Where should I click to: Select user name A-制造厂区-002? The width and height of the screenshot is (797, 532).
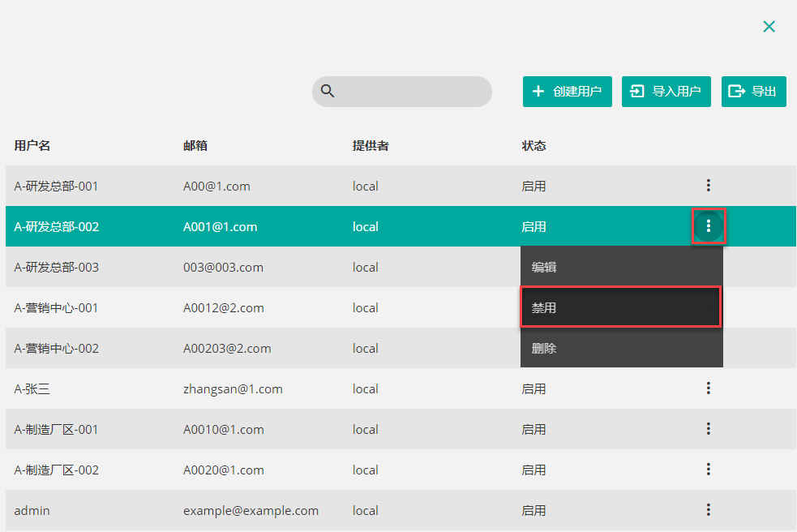point(57,470)
